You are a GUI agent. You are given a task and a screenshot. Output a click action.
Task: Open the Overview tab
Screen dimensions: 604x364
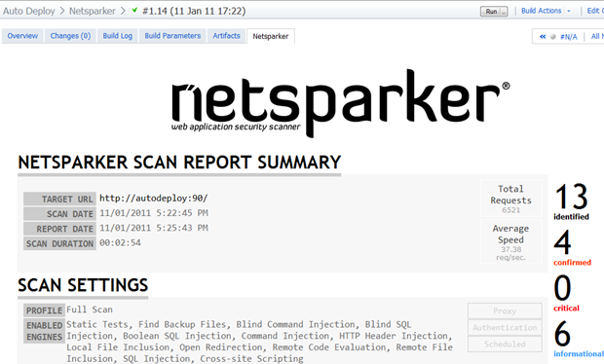pos(22,36)
